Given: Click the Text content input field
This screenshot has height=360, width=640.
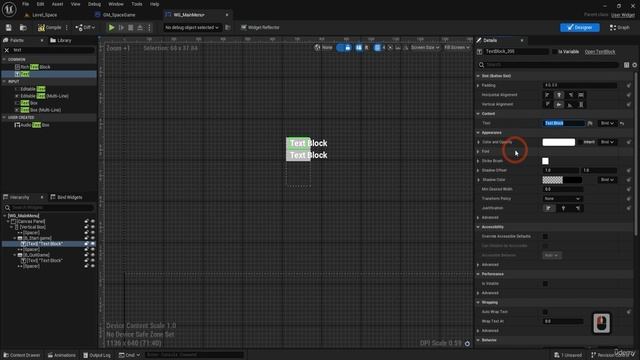Looking at the screenshot, I should click(564, 123).
